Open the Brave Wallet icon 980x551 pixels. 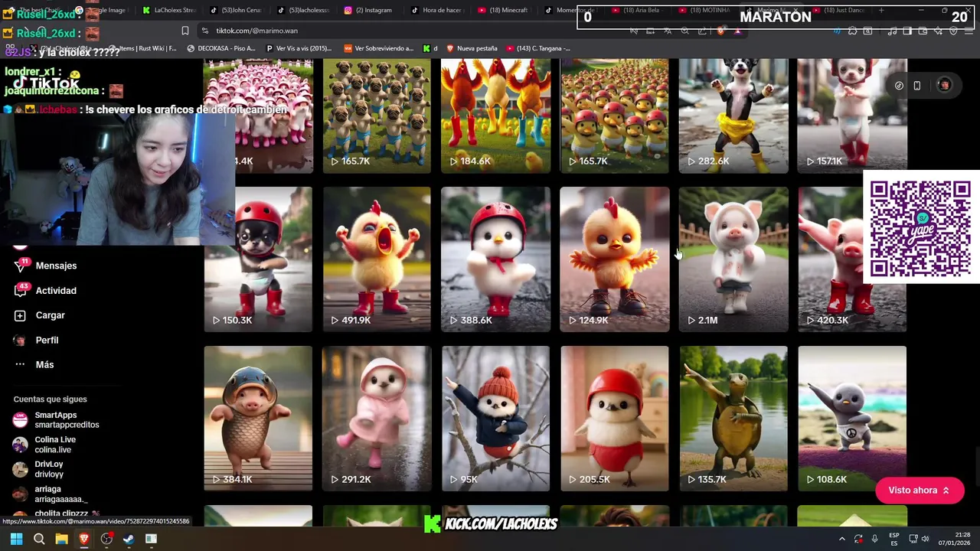(923, 31)
